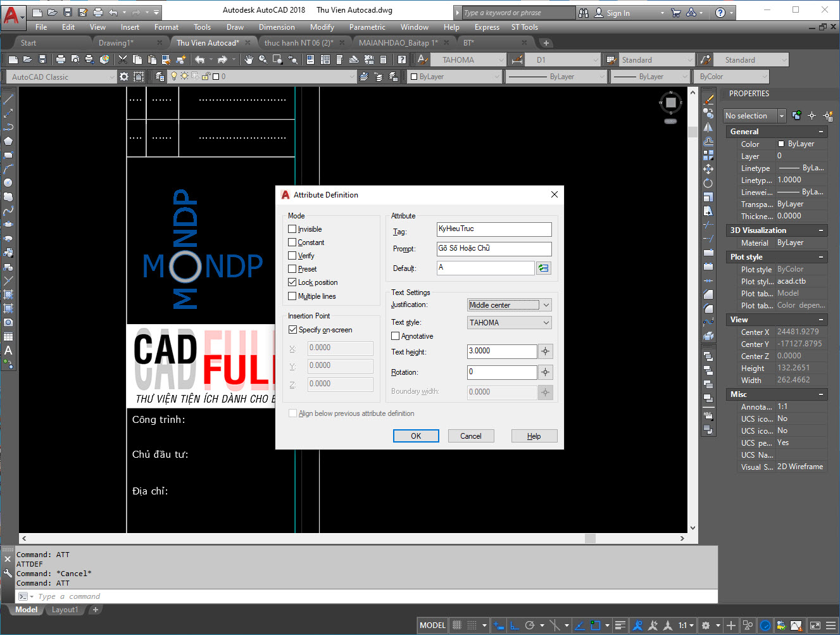Enable the Multiple lines checkbox
This screenshot has width=840, height=635.
click(292, 296)
